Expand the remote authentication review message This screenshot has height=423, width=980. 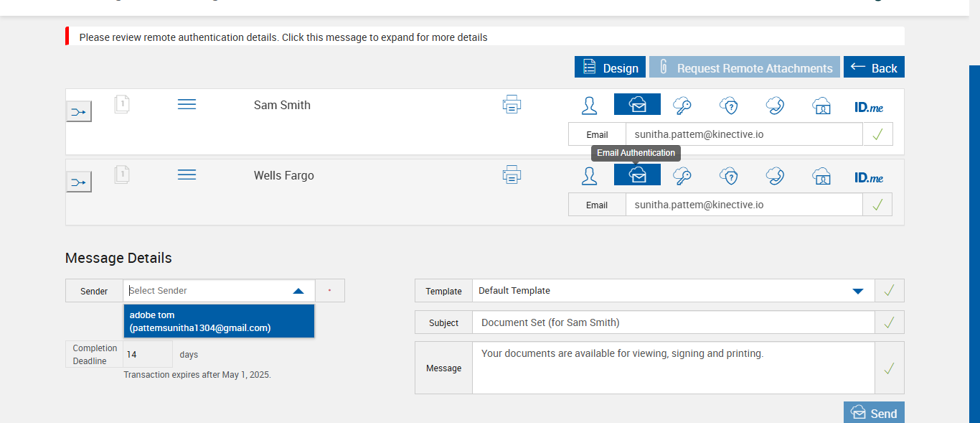(x=283, y=37)
